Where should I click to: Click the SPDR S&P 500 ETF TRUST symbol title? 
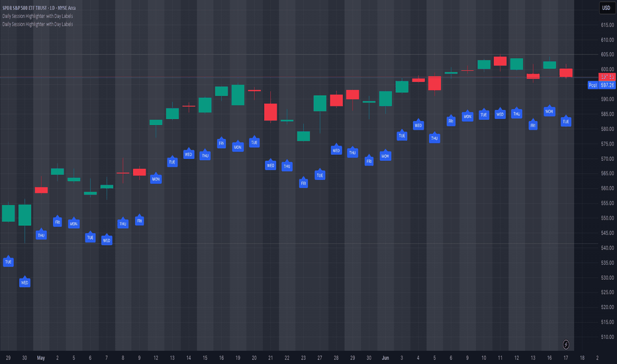(x=39, y=8)
